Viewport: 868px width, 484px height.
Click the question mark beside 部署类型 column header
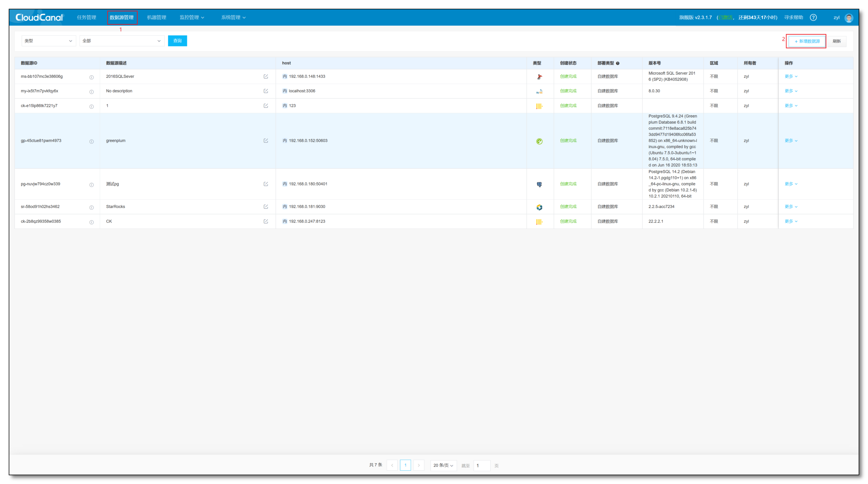pos(618,63)
